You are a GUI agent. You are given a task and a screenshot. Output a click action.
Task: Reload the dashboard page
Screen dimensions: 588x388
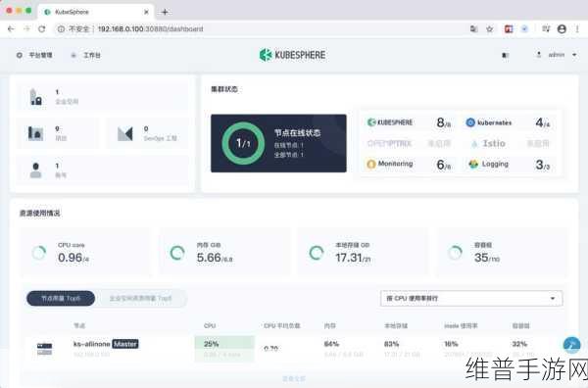pos(41,28)
